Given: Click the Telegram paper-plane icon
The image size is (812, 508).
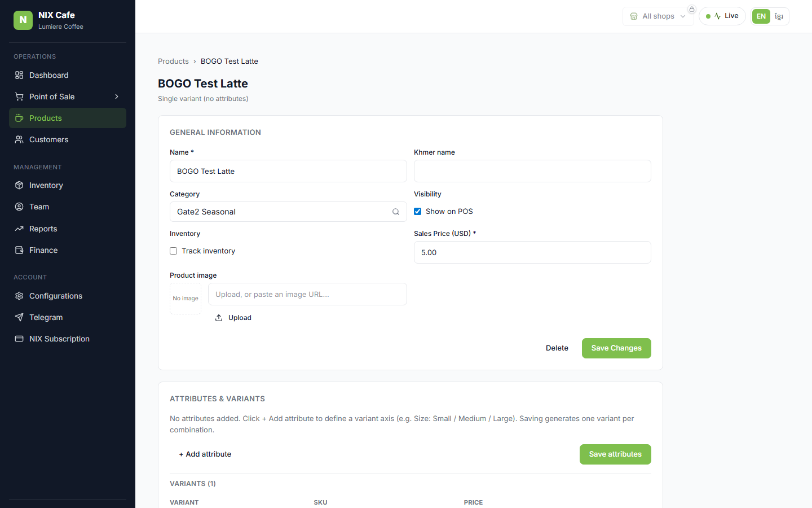Looking at the screenshot, I should tap(19, 317).
